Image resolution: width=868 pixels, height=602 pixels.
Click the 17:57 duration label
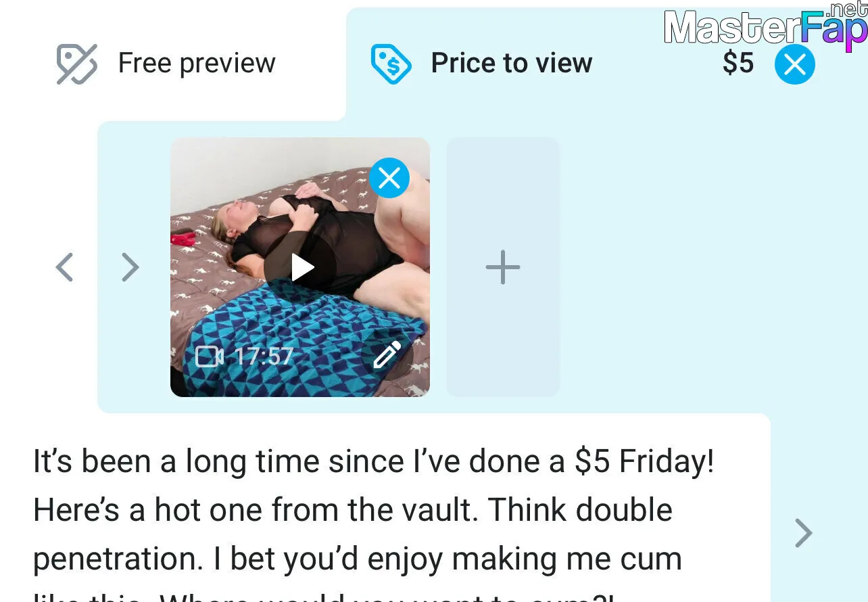pyautogui.click(x=264, y=356)
